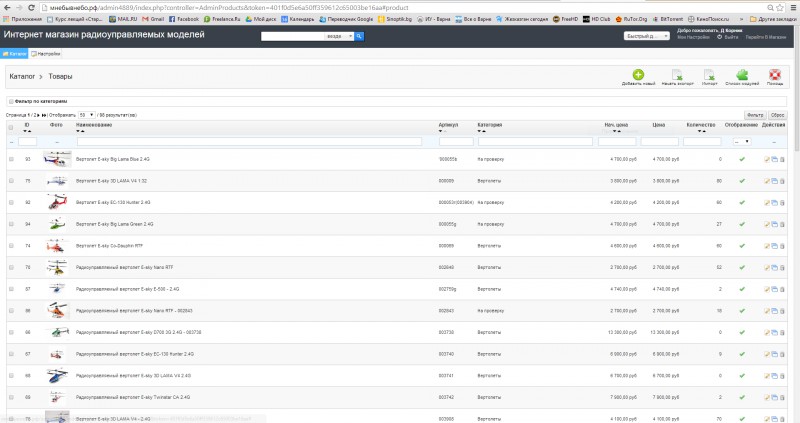Bookmark page with star icon

point(780,8)
